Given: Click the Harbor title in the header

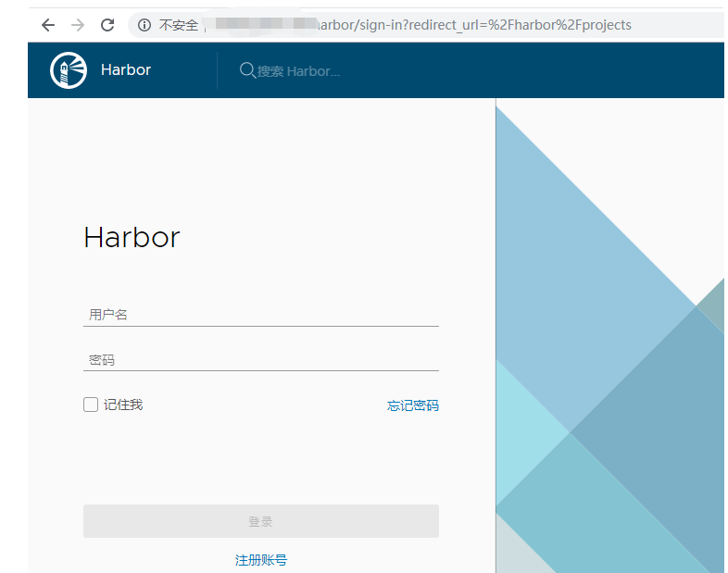Looking at the screenshot, I should [x=126, y=69].
